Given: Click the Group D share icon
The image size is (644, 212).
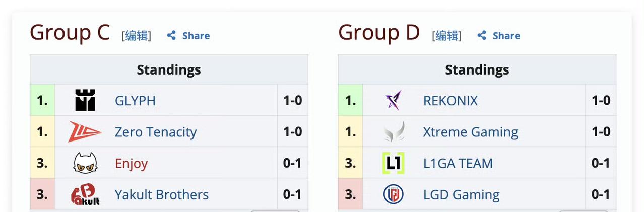Looking at the screenshot, I should [482, 35].
